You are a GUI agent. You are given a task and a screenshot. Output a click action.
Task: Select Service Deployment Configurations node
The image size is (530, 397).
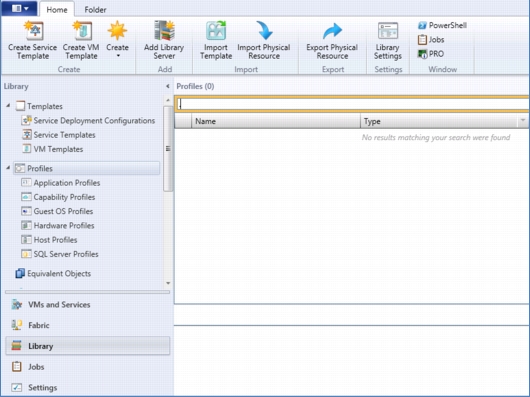[x=88, y=121]
